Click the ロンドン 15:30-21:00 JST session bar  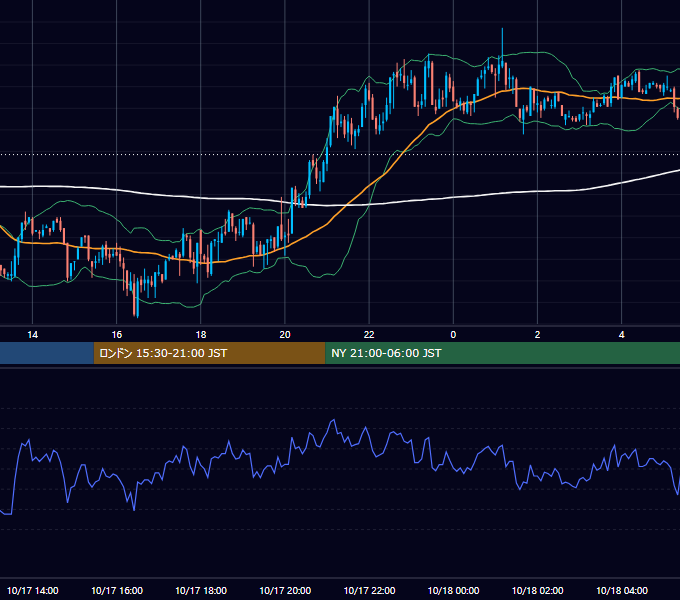[x=209, y=353]
